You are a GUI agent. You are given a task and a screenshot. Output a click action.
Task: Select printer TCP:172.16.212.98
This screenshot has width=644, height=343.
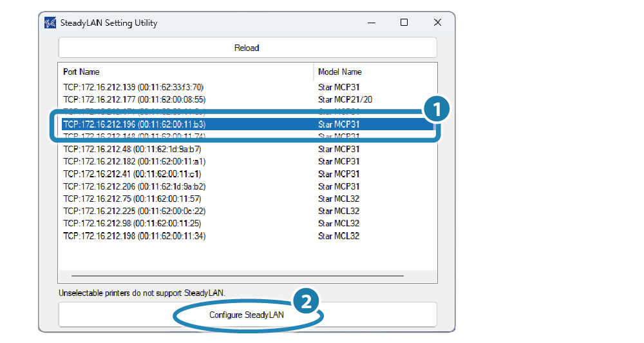point(132,223)
